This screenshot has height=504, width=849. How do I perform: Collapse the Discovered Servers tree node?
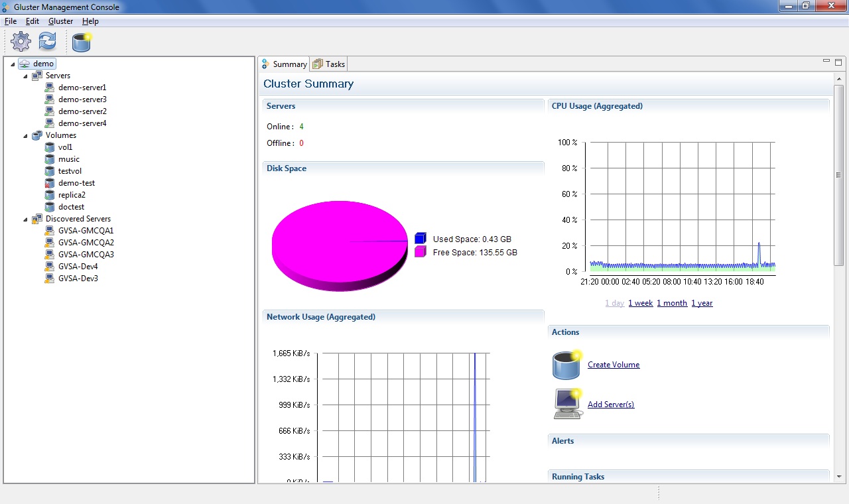tap(26, 220)
